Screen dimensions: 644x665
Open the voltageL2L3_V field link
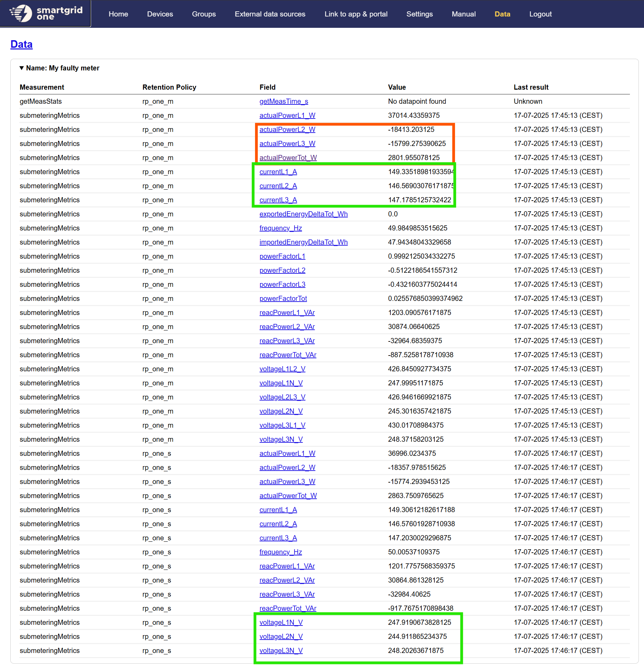(x=282, y=397)
